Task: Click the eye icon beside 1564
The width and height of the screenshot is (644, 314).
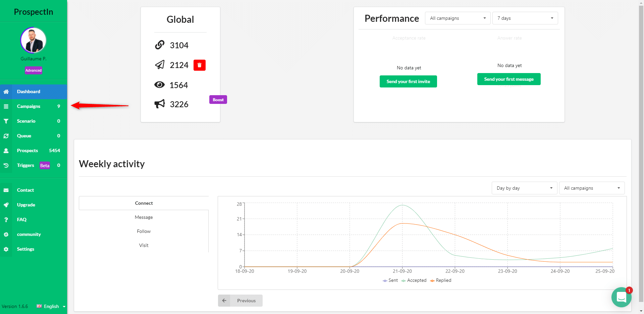Action: [160, 84]
